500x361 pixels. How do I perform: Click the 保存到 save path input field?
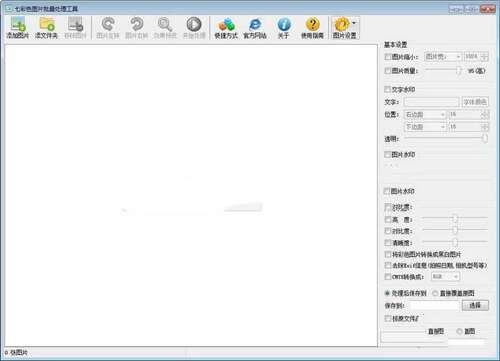pos(435,305)
